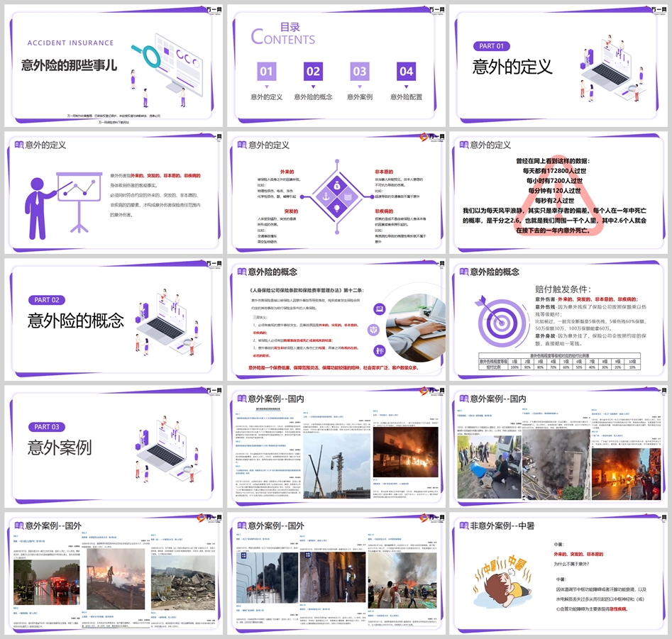
Task: Click the light bulb icon in the diamond
Action: click(x=338, y=208)
